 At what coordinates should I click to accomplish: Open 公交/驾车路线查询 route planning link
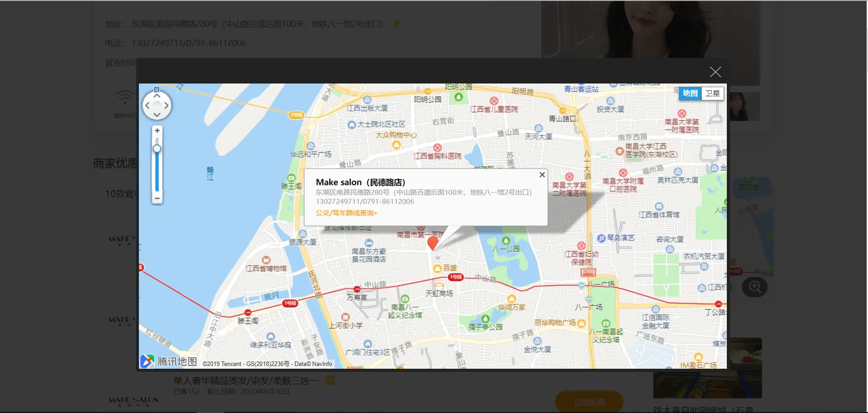click(345, 213)
